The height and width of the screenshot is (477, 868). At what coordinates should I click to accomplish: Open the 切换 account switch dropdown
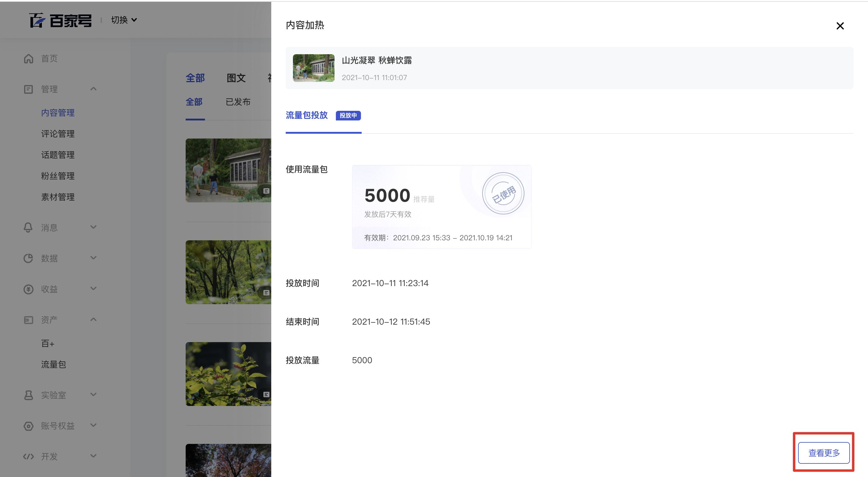click(x=124, y=20)
